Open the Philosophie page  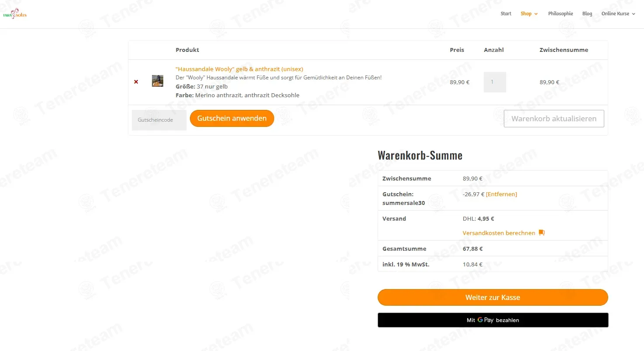[x=561, y=14]
